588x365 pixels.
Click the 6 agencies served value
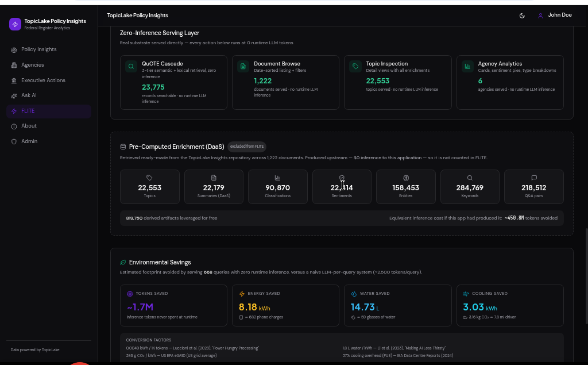pos(480,80)
